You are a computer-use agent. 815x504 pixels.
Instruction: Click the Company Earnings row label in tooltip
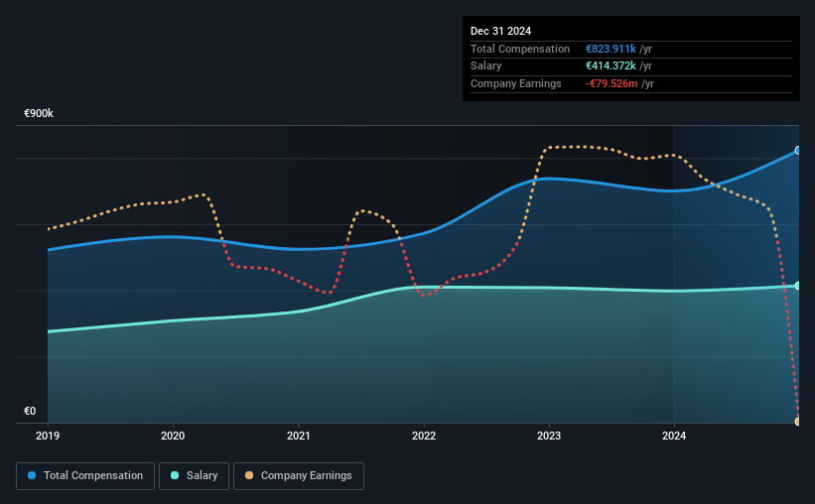515,83
